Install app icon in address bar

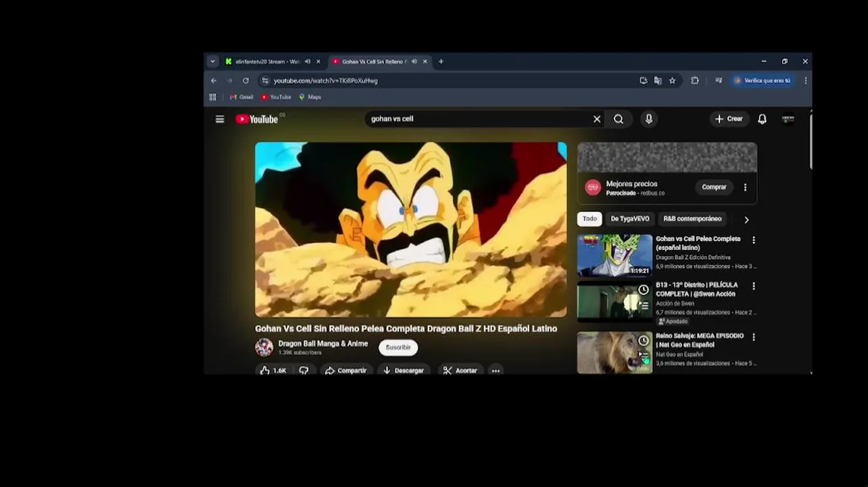644,80
